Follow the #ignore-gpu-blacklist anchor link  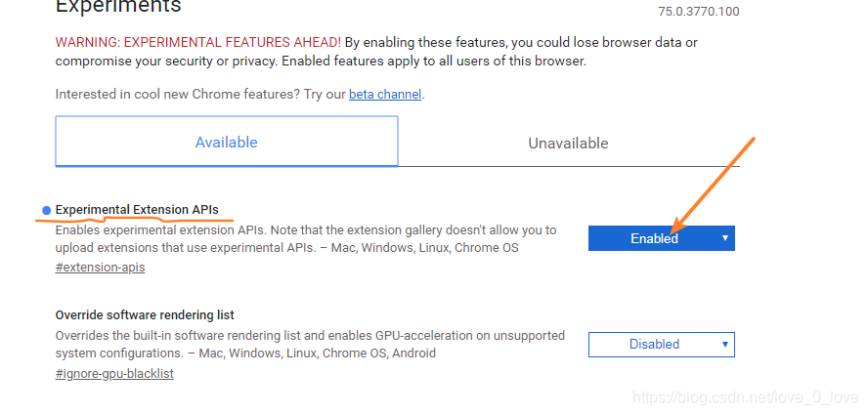tap(114, 373)
